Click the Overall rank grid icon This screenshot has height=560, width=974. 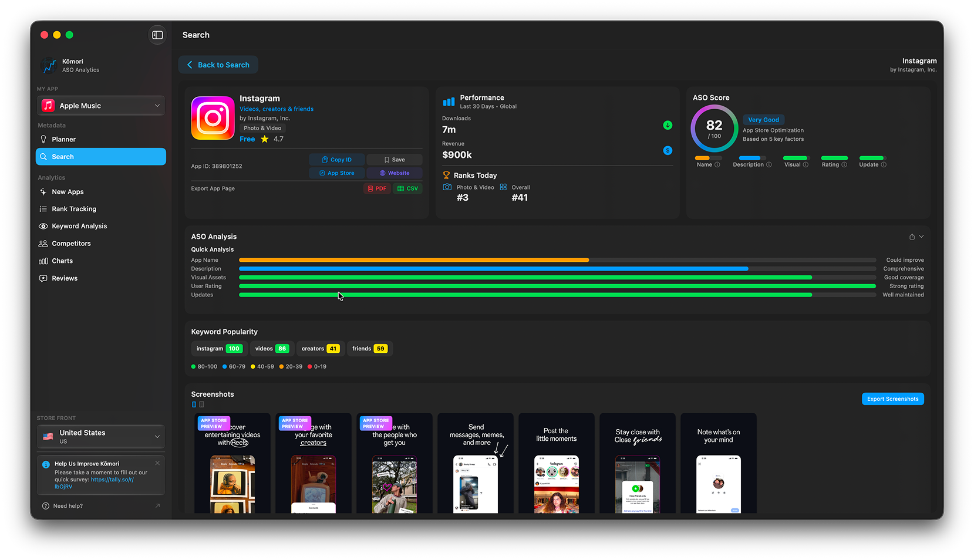click(x=503, y=187)
